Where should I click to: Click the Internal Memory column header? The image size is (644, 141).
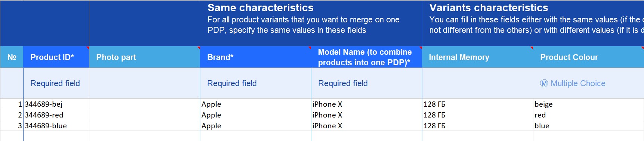478,57
